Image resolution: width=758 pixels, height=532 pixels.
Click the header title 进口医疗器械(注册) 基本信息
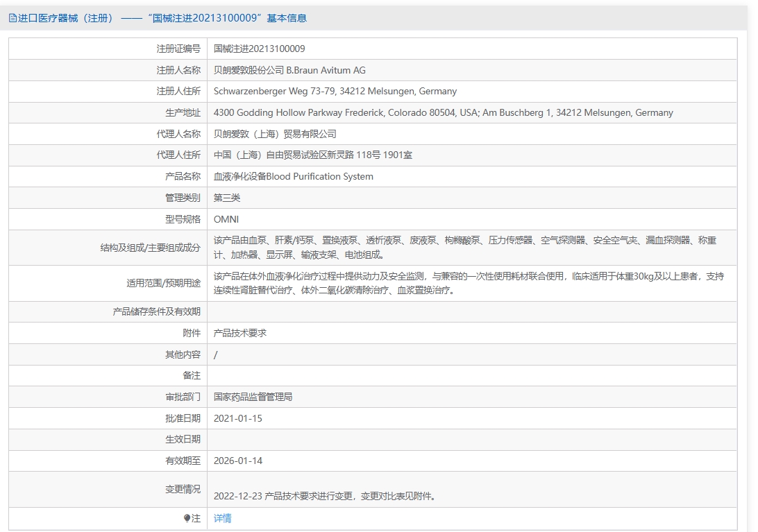click(x=162, y=18)
